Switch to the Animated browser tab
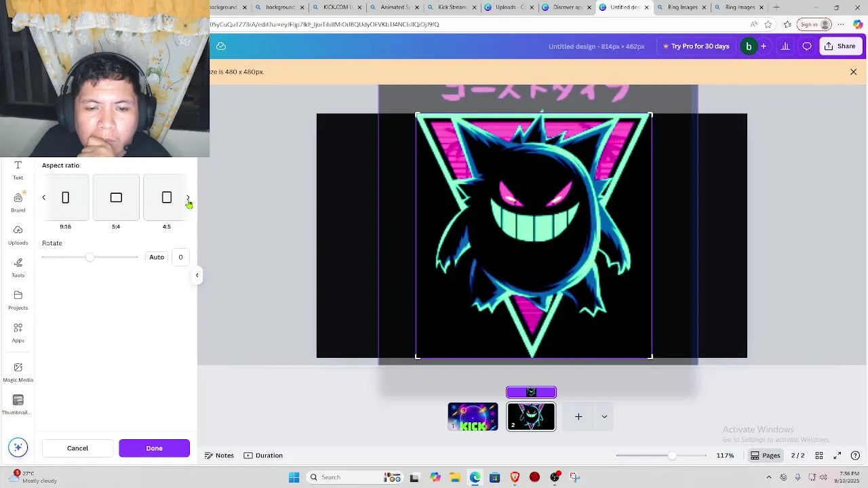868x488 pixels. pyautogui.click(x=394, y=7)
